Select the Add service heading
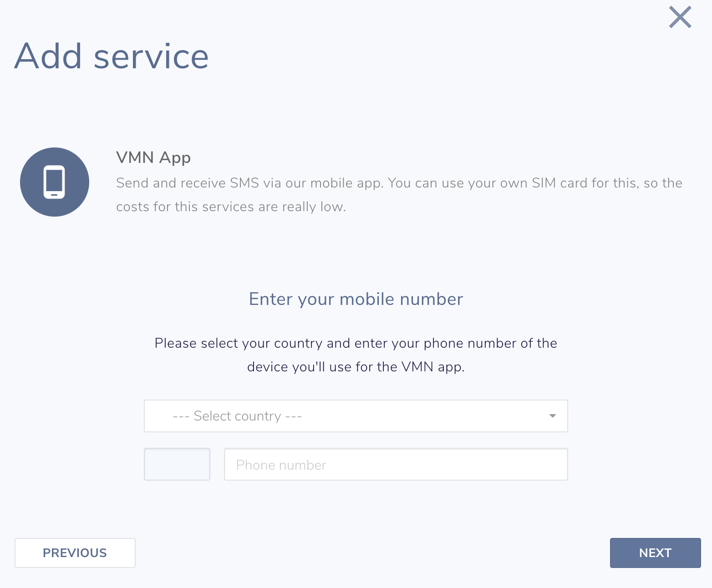 [x=112, y=56]
